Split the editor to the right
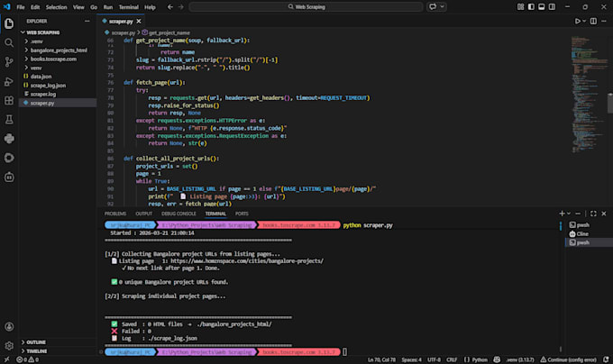613x364 pixels. (593, 21)
